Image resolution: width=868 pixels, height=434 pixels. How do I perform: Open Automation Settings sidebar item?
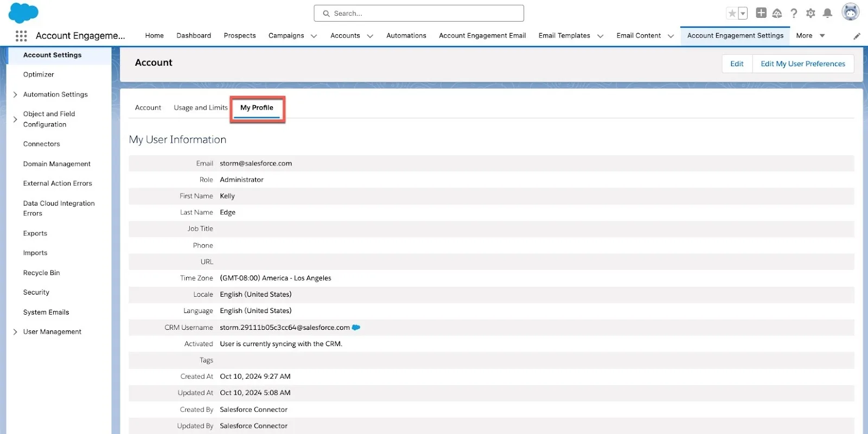(55, 95)
